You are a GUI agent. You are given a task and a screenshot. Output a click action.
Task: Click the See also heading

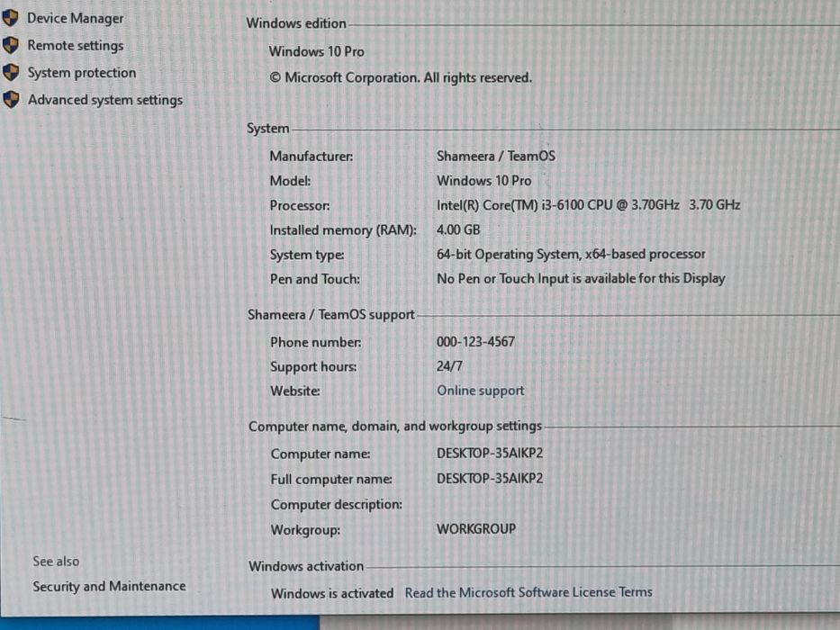(56, 562)
